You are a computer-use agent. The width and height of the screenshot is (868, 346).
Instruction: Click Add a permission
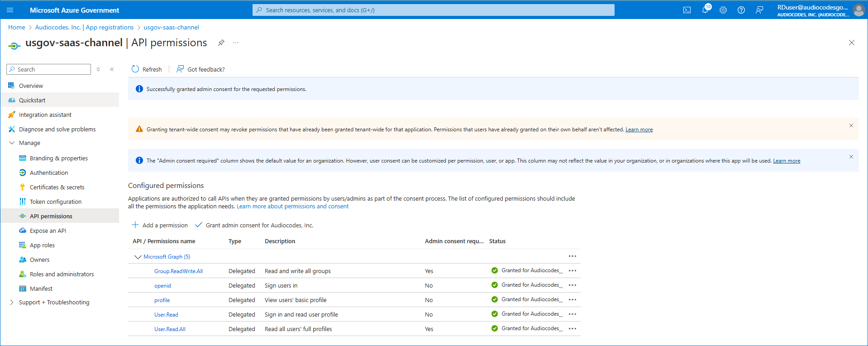coord(160,225)
